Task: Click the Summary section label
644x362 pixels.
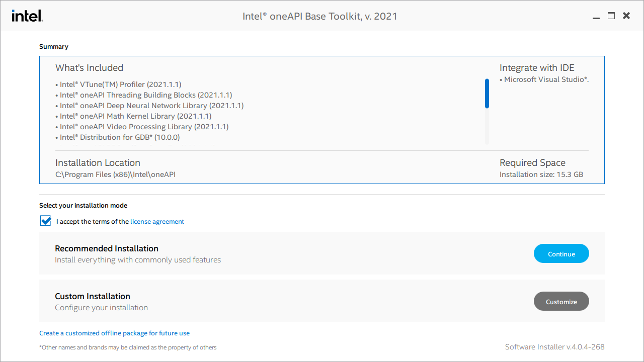Action: click(54, 46)
